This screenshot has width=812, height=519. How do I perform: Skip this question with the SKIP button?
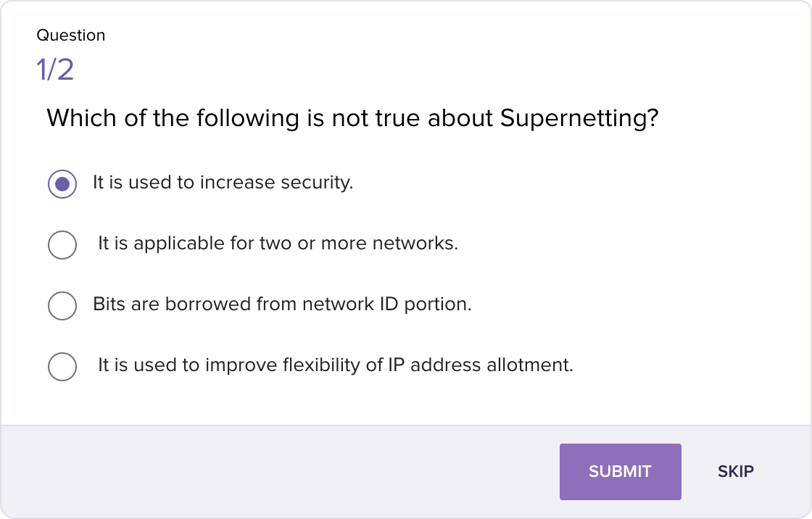(x=735, y=472)
